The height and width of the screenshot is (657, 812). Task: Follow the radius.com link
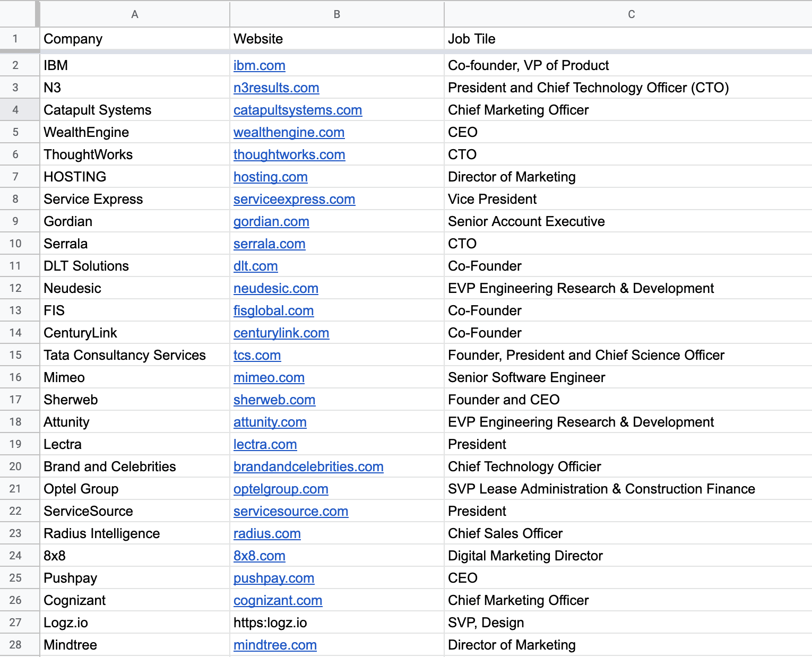tap(267, 533)
